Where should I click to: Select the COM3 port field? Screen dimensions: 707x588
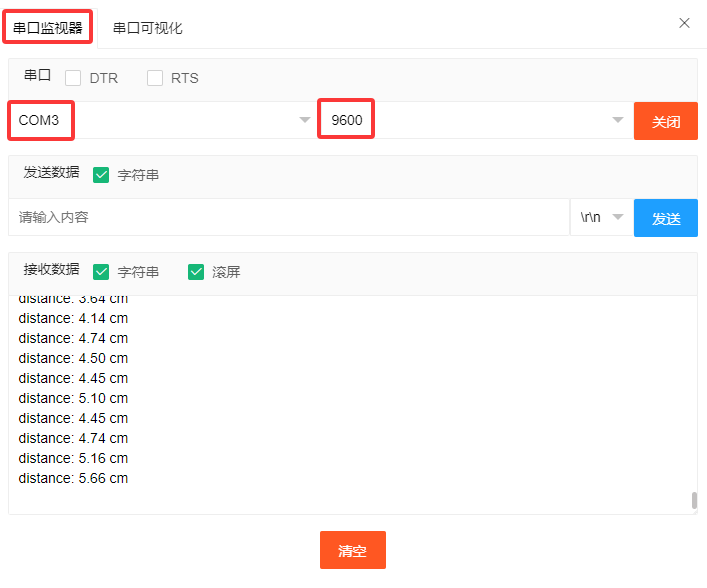click(x=160, y=120)
